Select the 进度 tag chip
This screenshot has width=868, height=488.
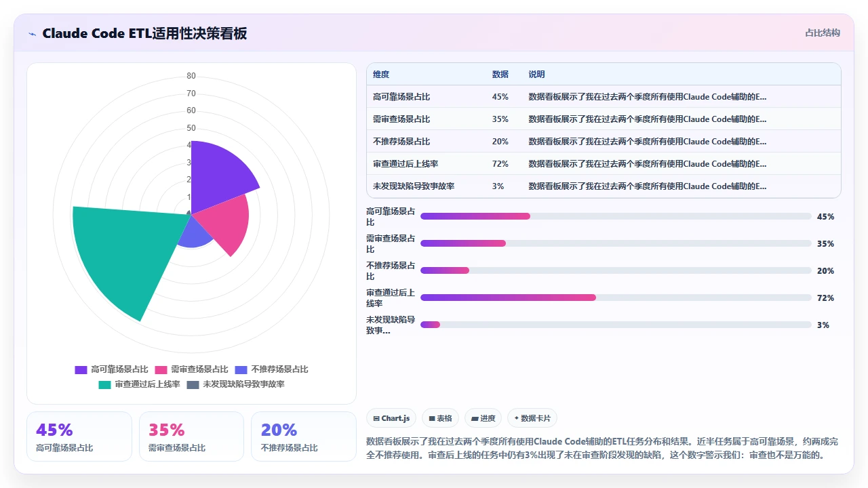tap(483, 419)
